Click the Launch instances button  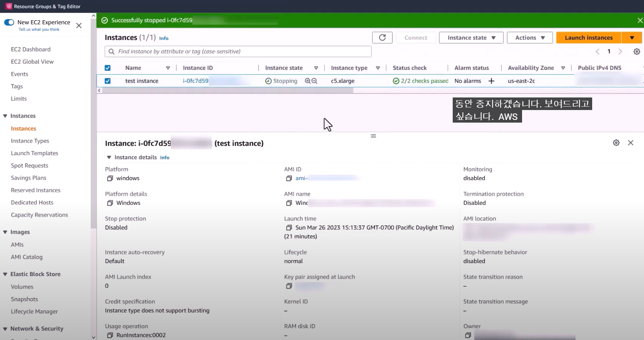pos(589,38)
